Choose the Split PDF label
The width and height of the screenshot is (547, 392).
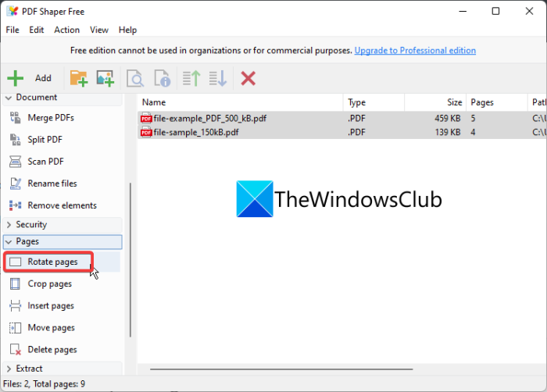[45, 140]
